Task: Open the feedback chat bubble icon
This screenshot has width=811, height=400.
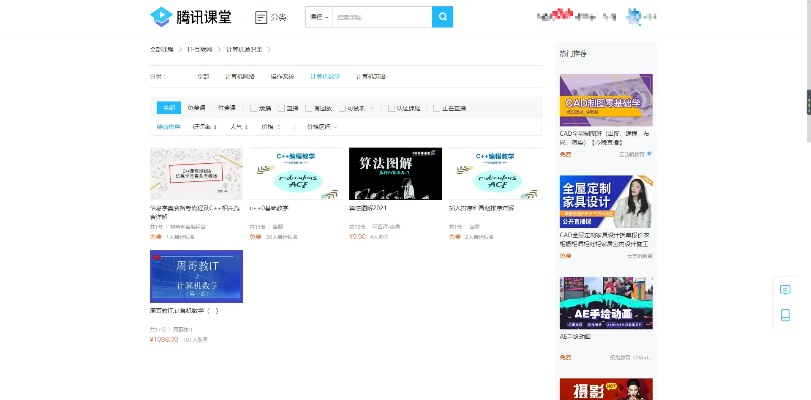Action: pos(785,290)
